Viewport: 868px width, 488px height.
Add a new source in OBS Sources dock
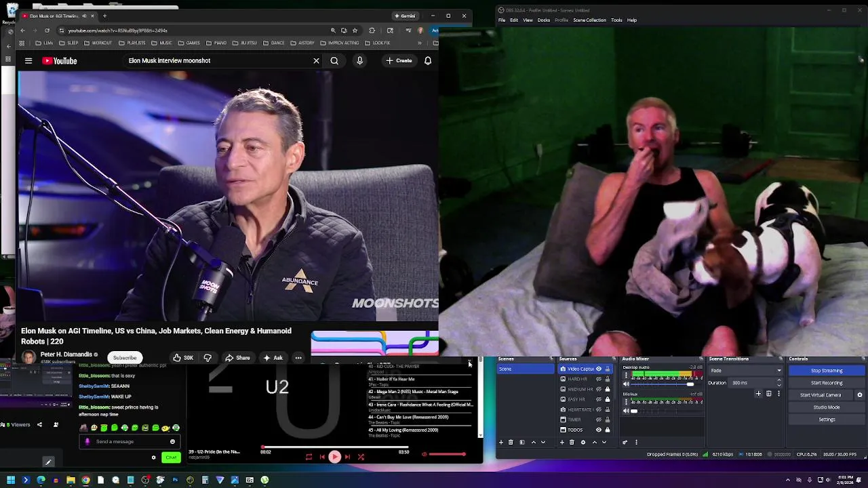[562, 442]
